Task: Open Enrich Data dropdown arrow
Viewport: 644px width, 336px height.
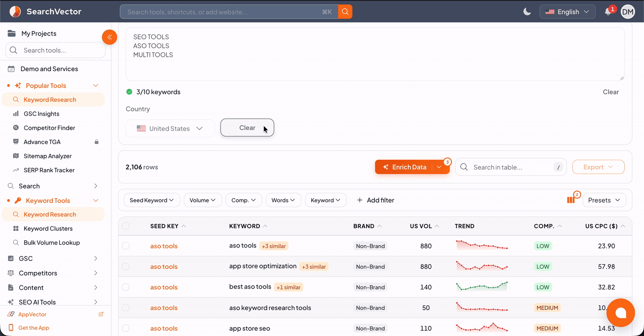Action: coord(439,167)
